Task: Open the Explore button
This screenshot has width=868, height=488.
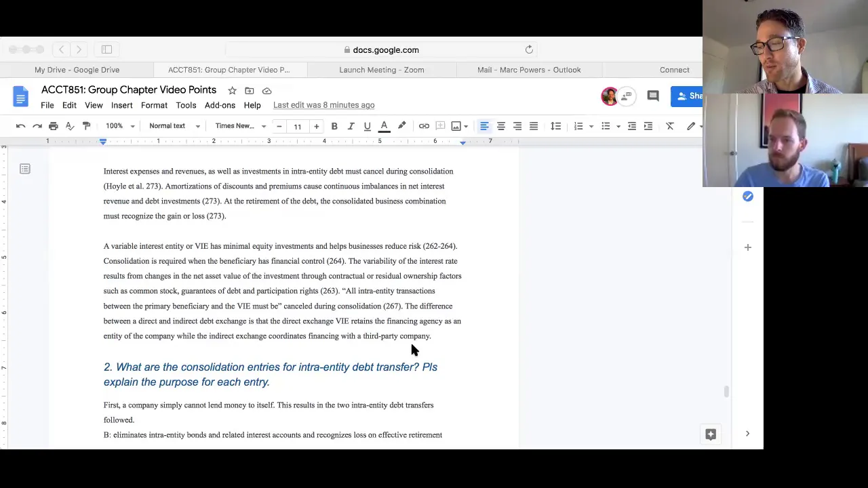Action: [x=711, y=434]
